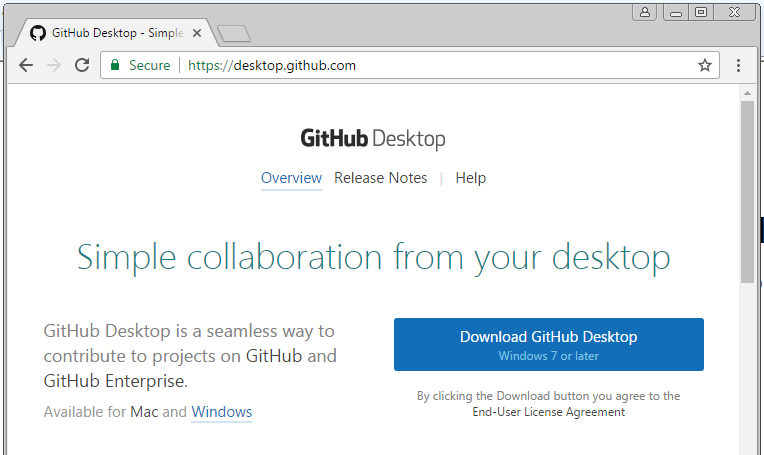Click the 'Secure' label in the address bar

click(x=150, y=65)
